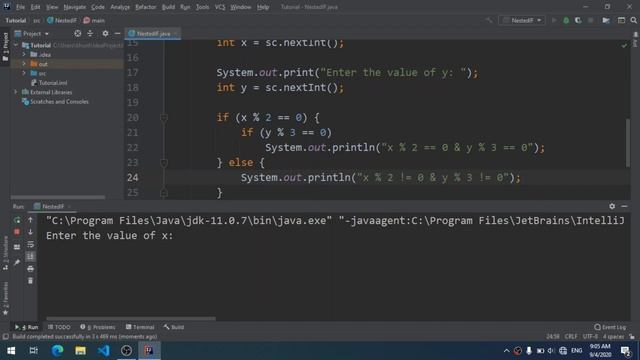The height and width of the screenshot is (360, 640).
Task: Click the Up stack trace arrow
Action: pyautogui.click(x=30, y=220)
